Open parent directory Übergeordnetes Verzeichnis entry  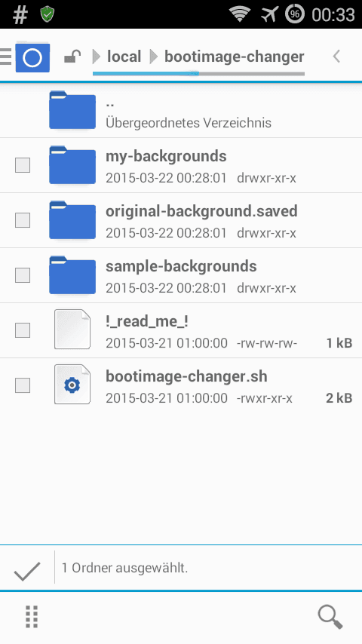tap(181, 111)
